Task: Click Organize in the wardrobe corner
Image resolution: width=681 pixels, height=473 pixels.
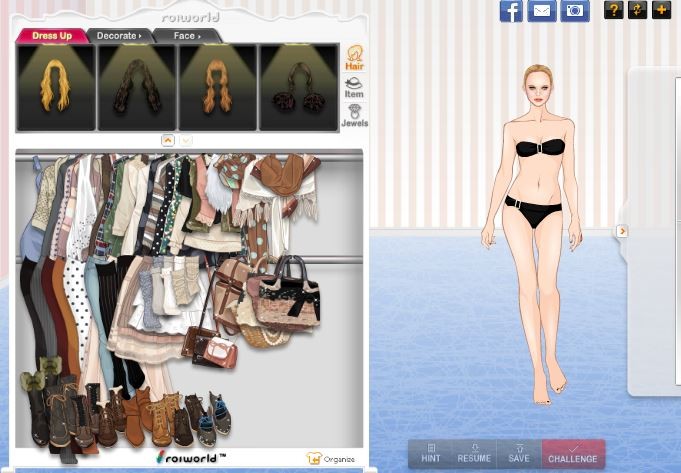Action: tap(331, 459)
